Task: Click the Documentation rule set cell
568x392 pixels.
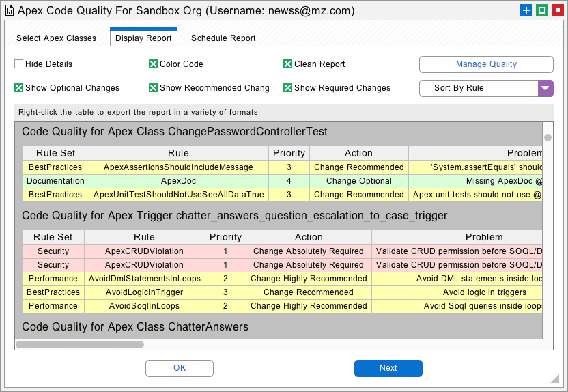Action: click(56, 181)
